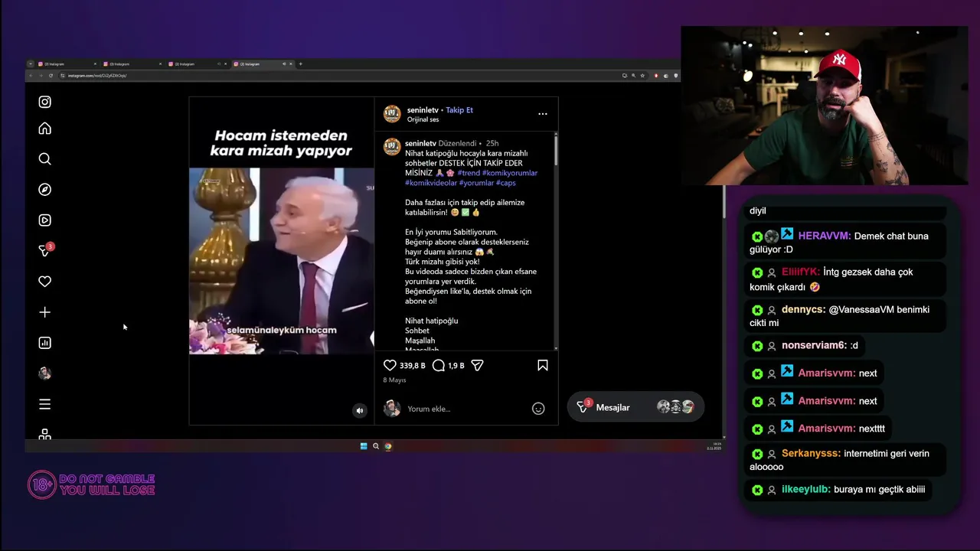Open profile avatar in the sidebar

44,373
